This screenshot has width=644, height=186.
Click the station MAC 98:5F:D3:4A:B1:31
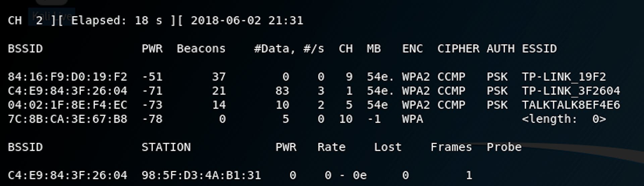pyautogui.click(x=201, y=175)
